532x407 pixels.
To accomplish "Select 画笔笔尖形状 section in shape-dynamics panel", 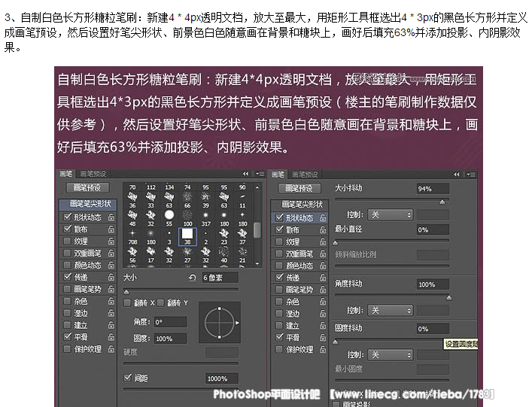I will pyautogui.click(x=300, y=205).
